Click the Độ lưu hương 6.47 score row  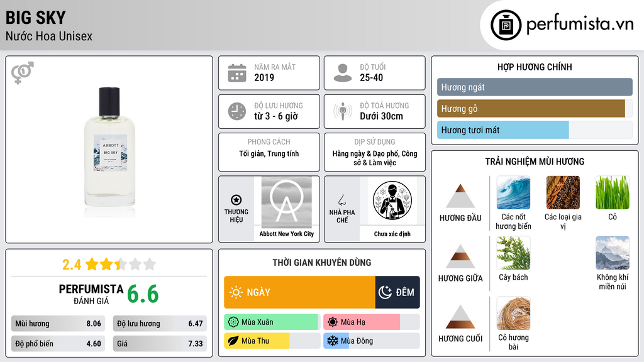(160, 324)
